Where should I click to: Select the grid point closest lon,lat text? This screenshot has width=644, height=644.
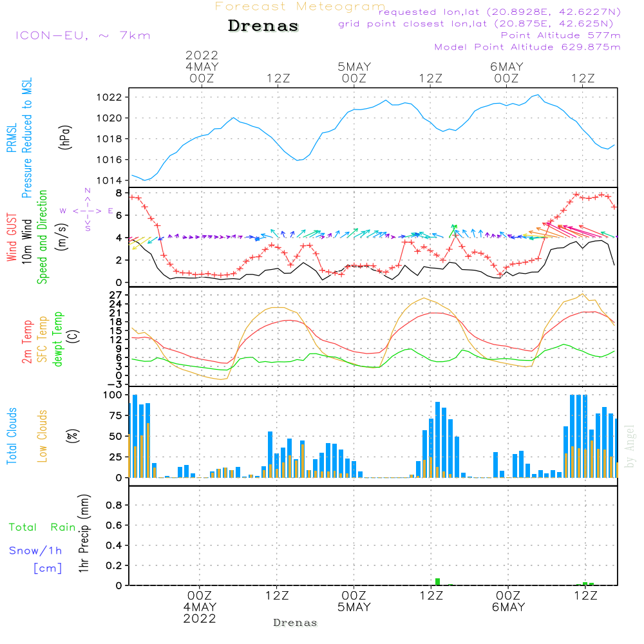pos(480,24)
